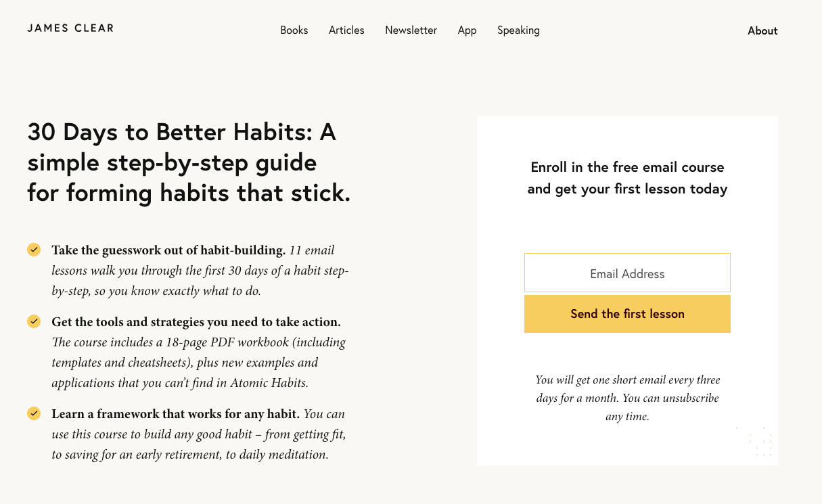Viewport: 822px width, 504px height.
Task: Visit the Speaking page
Action: coord(518,30)
